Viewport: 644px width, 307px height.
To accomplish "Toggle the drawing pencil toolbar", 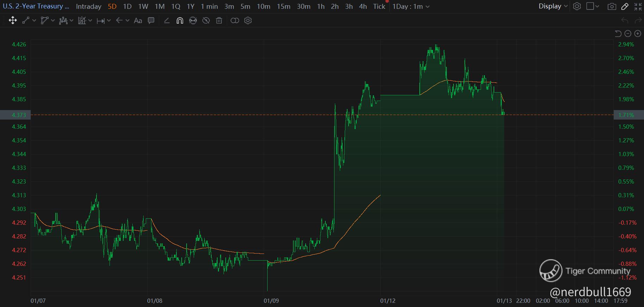I will pos(625,6).
